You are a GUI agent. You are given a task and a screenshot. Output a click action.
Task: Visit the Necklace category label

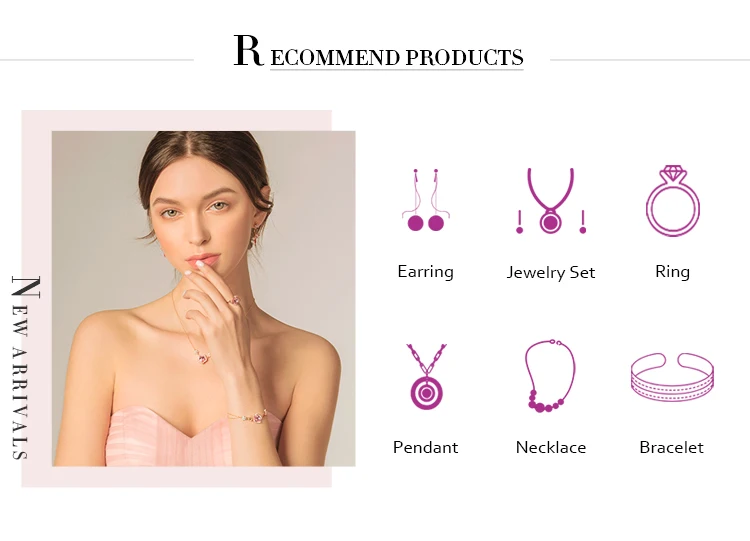pyautogui.click(x=551, y=447)
